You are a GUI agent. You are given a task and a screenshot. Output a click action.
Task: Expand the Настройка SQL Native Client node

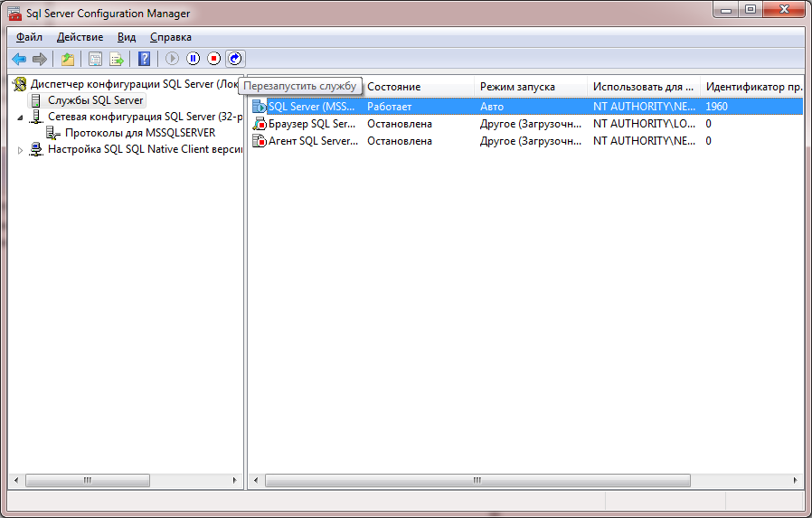tap(20, 150)
